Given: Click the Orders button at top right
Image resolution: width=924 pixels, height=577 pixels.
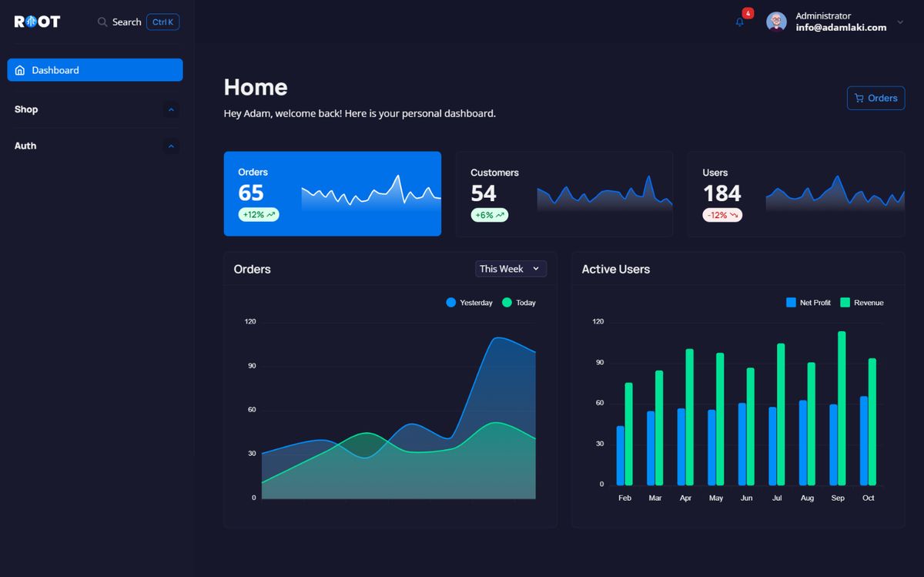Looking at the screenshot, I should click(x=875, y=98).
